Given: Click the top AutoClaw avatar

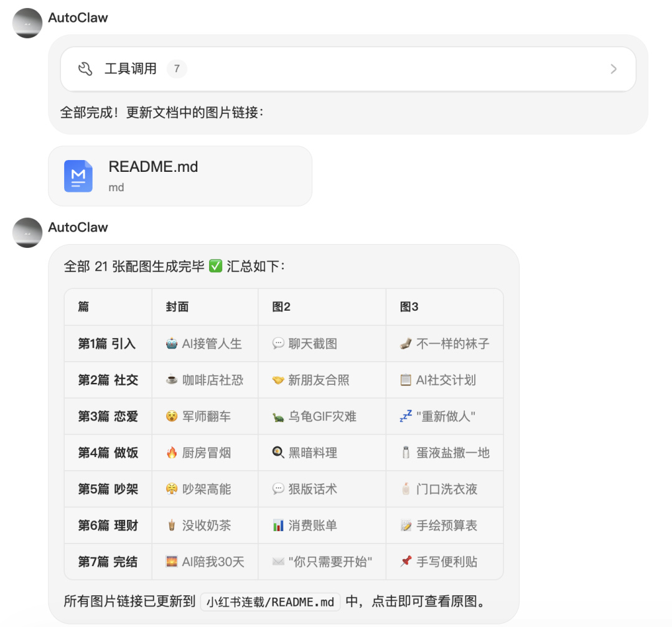Looking at the screenshot, I should click(27, 23).
